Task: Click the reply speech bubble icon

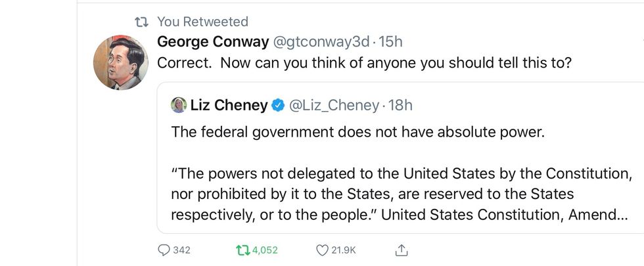Action: (164, 250)
